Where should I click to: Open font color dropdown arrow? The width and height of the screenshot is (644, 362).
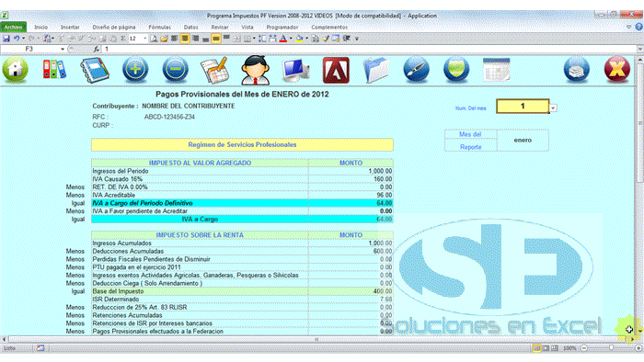point(291,39)
